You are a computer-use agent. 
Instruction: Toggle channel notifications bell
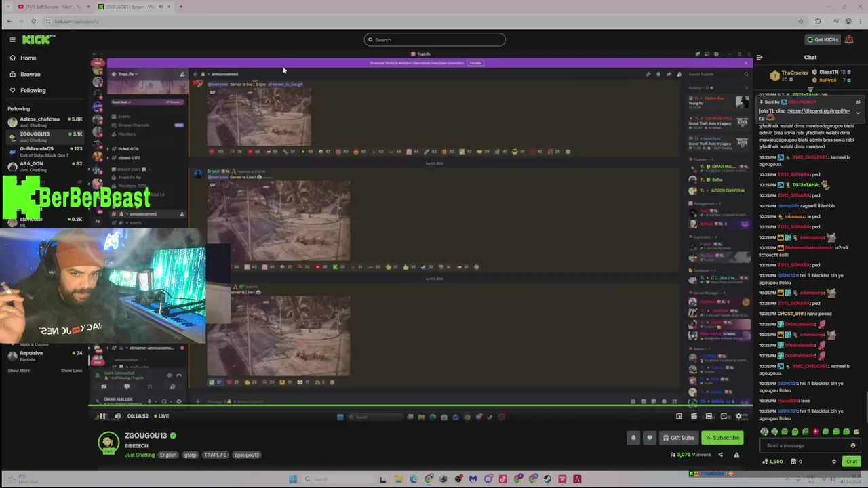633,438
